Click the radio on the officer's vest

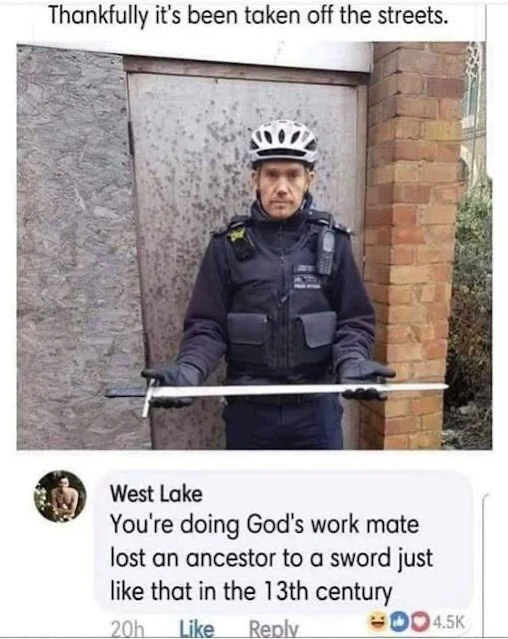[326, 253]
